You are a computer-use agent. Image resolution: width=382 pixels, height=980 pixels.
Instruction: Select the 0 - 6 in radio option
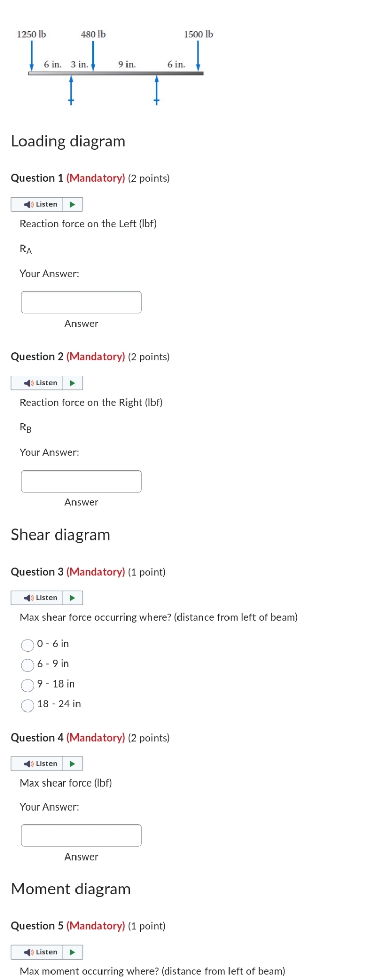(x=28, y=645)
